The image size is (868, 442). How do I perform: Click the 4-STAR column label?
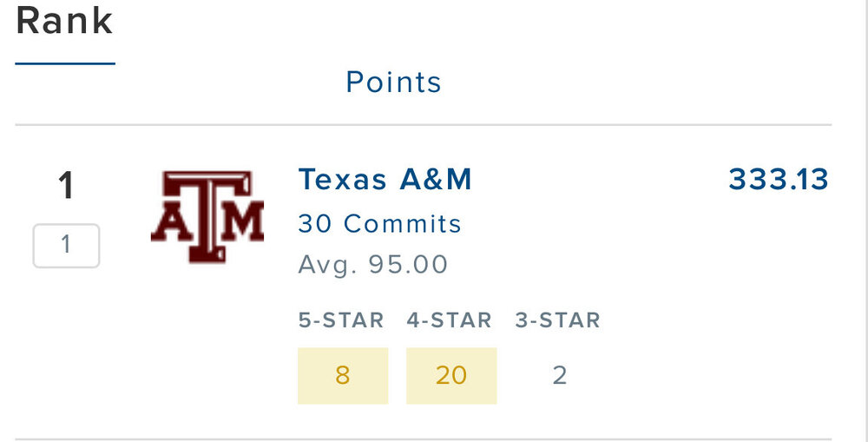coord(449,320)
